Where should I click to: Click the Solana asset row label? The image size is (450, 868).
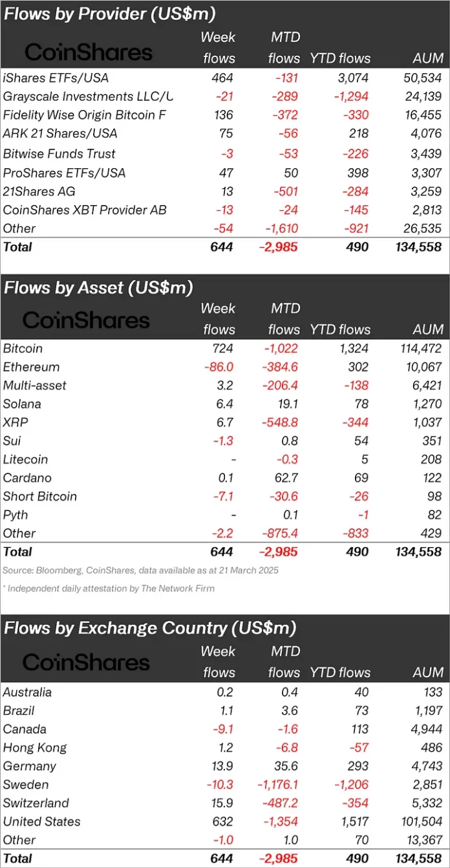(22, 404)
